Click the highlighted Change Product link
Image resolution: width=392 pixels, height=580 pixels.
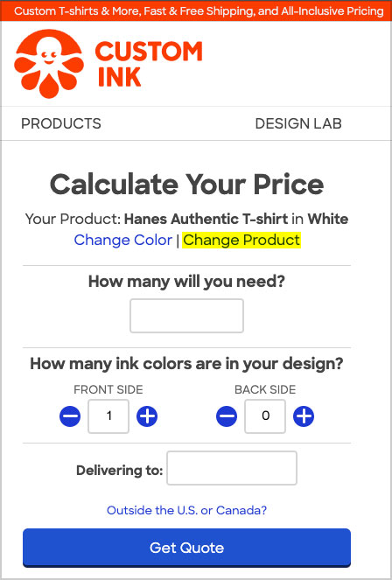click(x=241, y=240)
